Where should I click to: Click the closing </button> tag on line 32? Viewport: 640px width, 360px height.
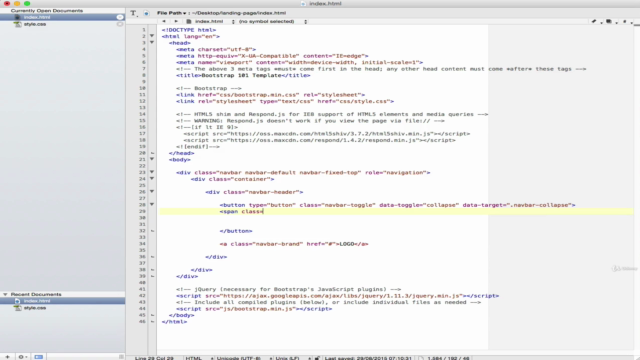point(236,231)
